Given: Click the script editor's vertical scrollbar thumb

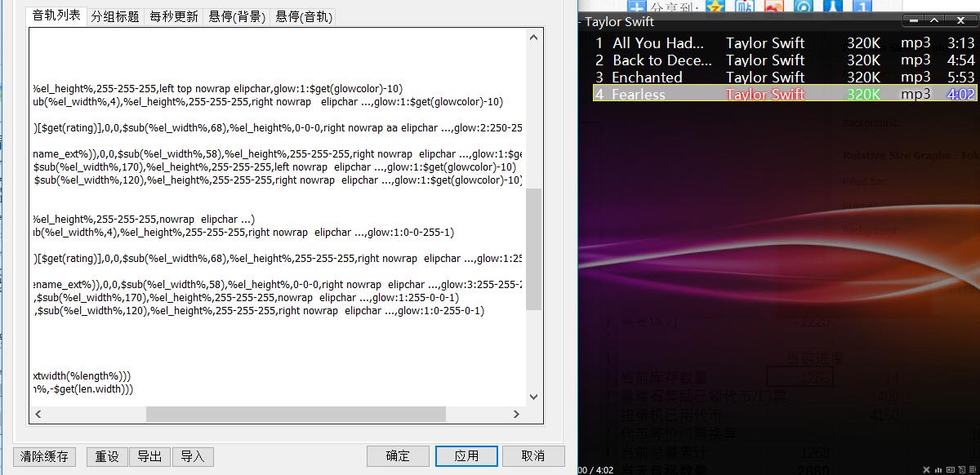Looking at the screenshot, I should click(534, 250).
